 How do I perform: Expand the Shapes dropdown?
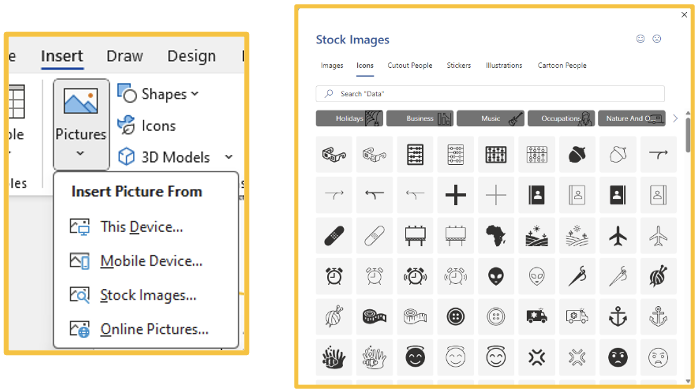(x=195, y=94)
